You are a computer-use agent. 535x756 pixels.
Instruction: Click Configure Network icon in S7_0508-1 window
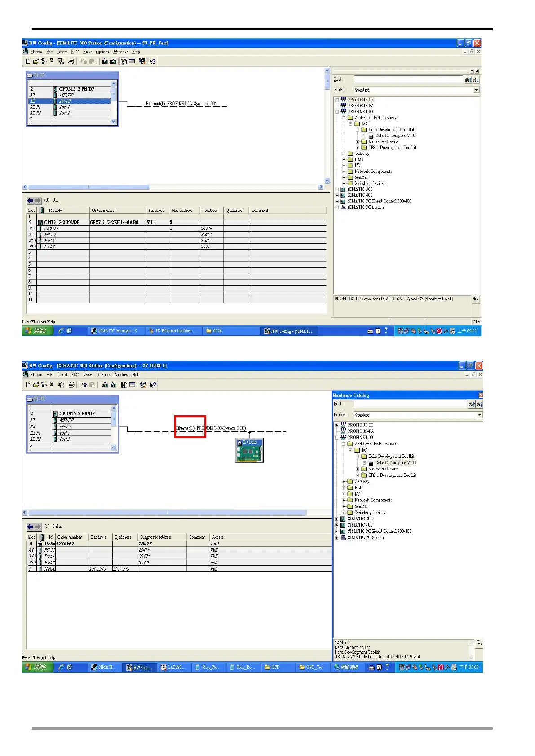point(143,385)
